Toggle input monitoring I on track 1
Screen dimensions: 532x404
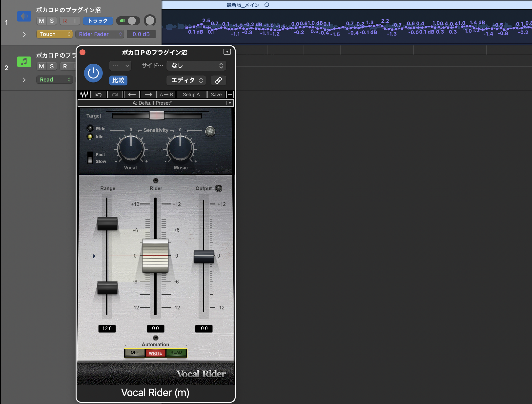point(75,21)
